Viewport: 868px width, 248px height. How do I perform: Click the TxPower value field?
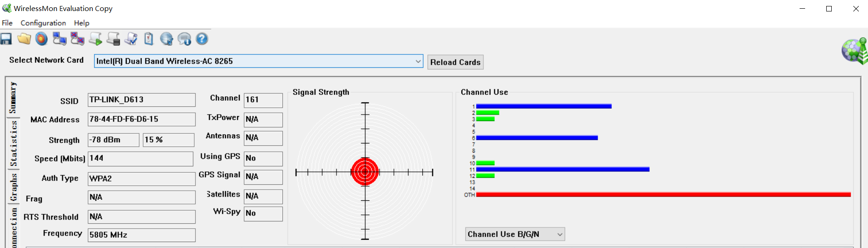[263, 120]
